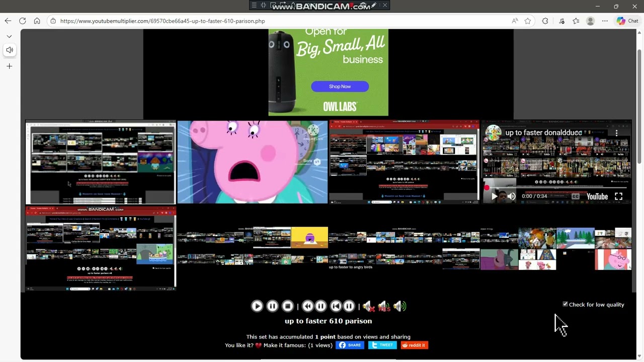Select the audio-playing tab in the sidebar
Viewport: 644px width, 362px height.
[x=10, y=50]
